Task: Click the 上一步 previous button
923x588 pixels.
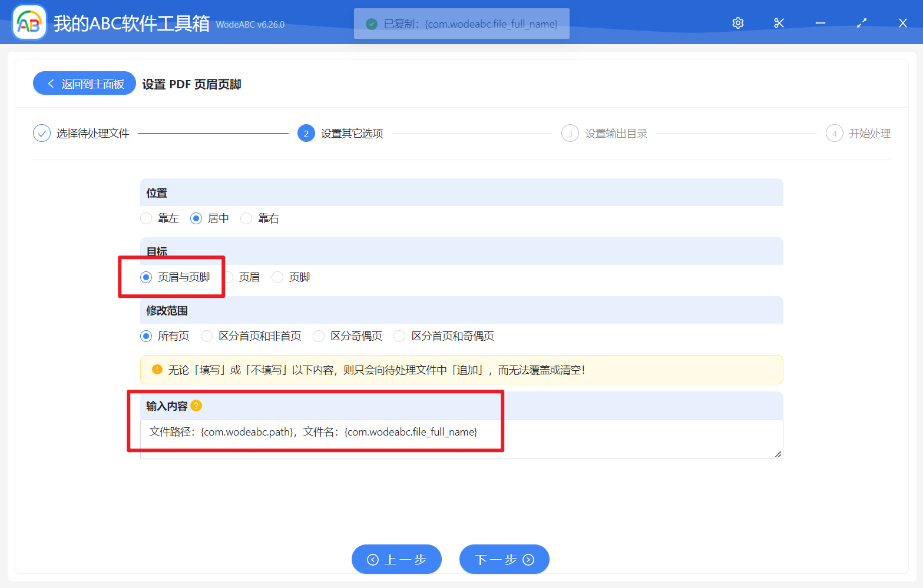Action: [x=396, y=559]
